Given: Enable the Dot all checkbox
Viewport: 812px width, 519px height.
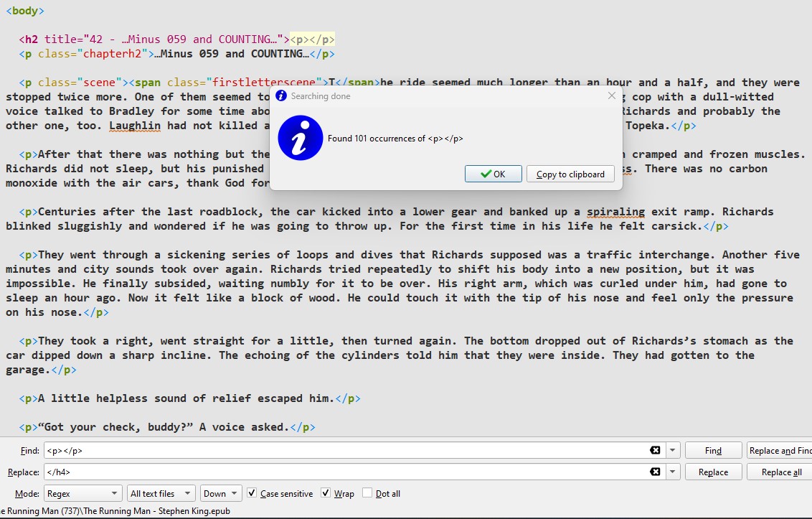Looking at the screenshot, I should point(367,492).
